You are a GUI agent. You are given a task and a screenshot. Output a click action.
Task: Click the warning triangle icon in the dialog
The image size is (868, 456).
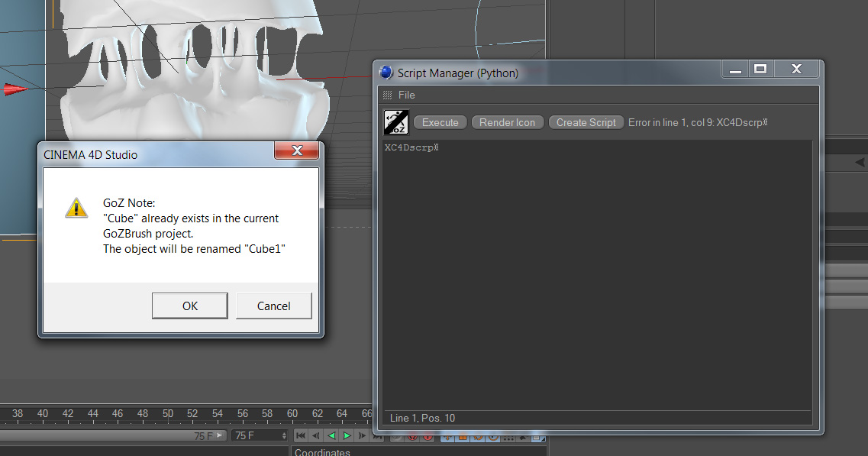point(76,207)
